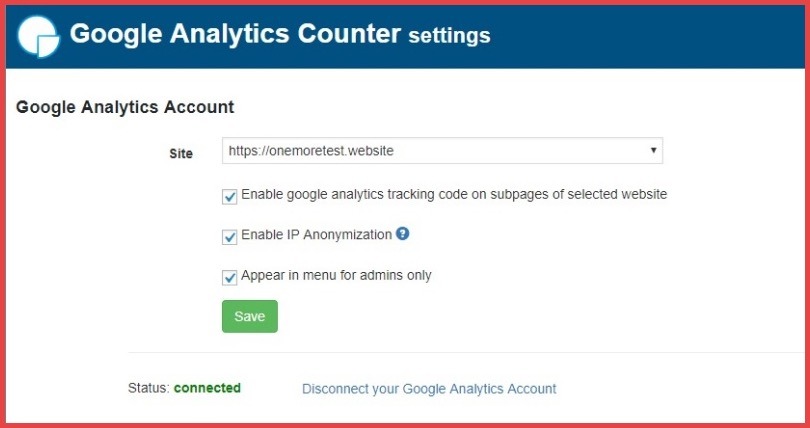Click the IP Anonymization help question mark icon
This screenshot has height=428, width=810.
[403, 234]
